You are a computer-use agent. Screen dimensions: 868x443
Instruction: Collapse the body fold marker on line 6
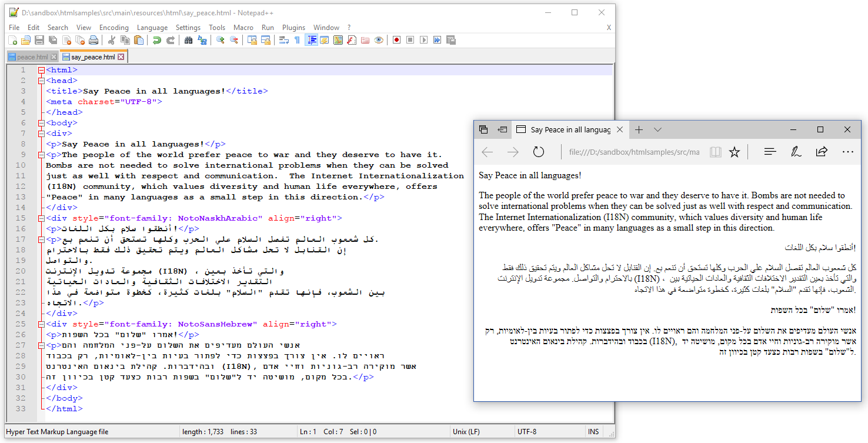pos(41,123)
